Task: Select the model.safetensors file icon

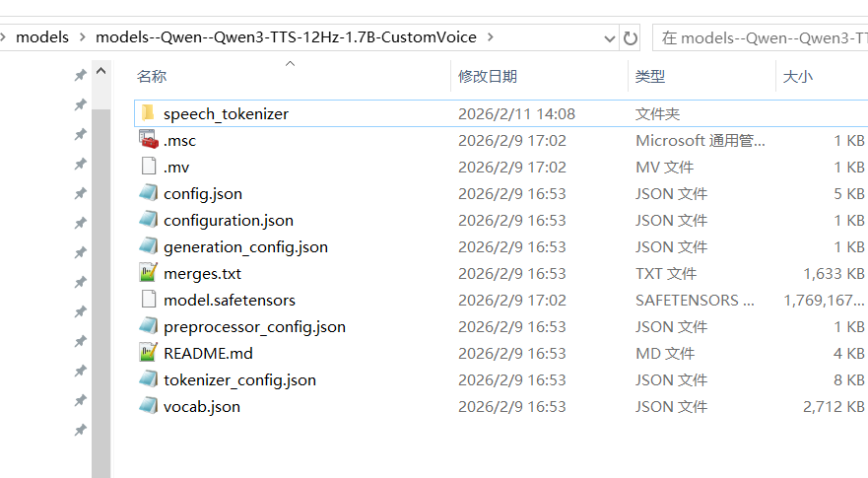Action: click(x=148, y=300)
